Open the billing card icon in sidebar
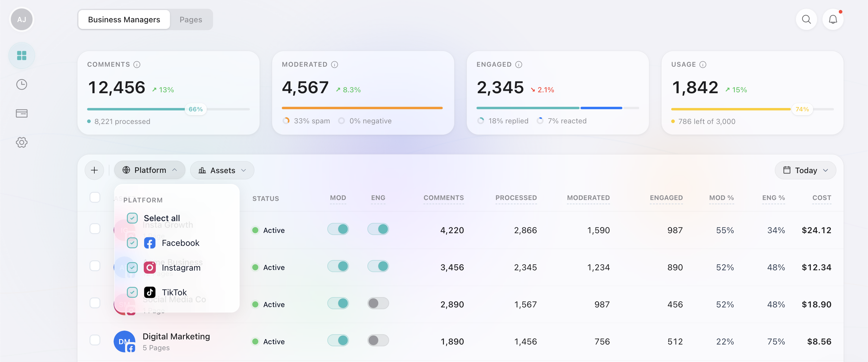This screenshot has width=868, height=362. [x=22, y=113]
